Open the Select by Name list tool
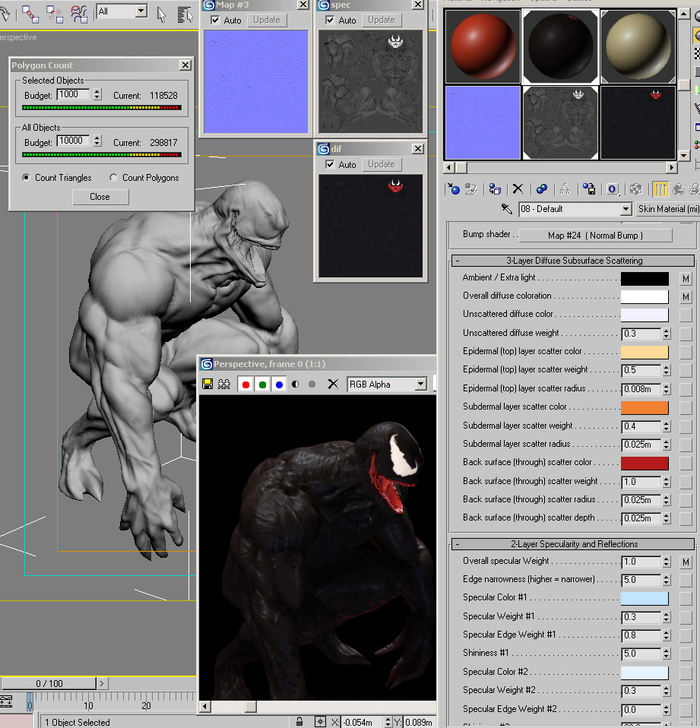Image resolution: width=700 pixels, height=728 pixels. pos(185,14)
